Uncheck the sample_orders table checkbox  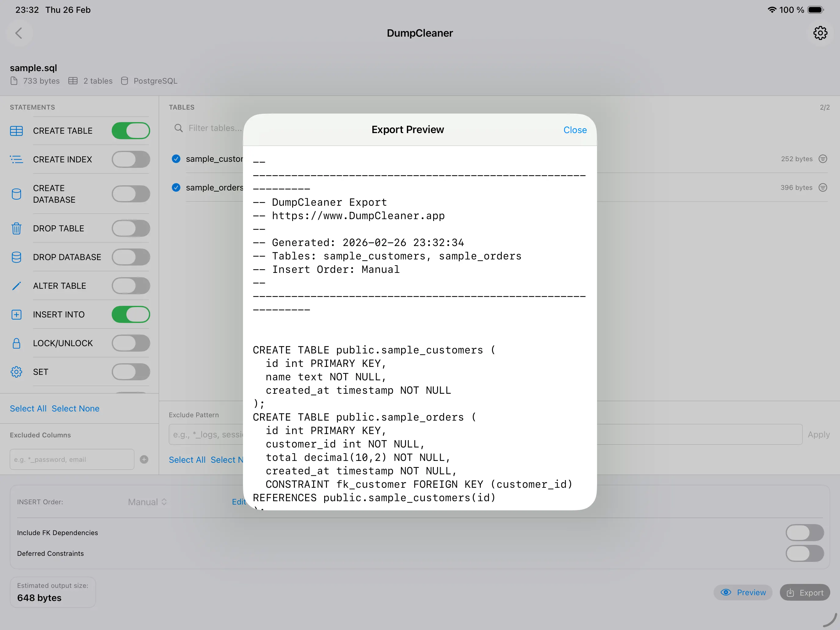tap(176, 188)
